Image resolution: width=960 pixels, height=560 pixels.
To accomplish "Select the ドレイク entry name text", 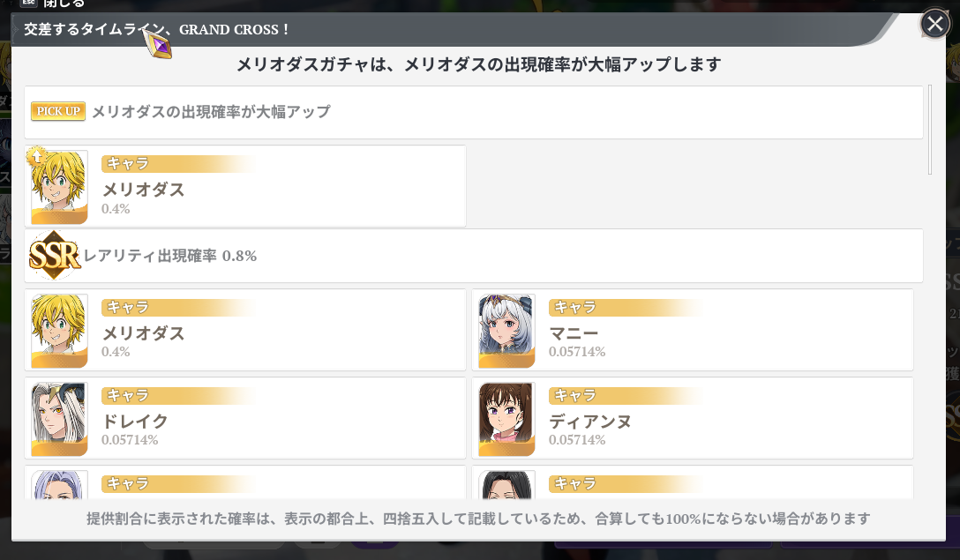I will [134, 422].
